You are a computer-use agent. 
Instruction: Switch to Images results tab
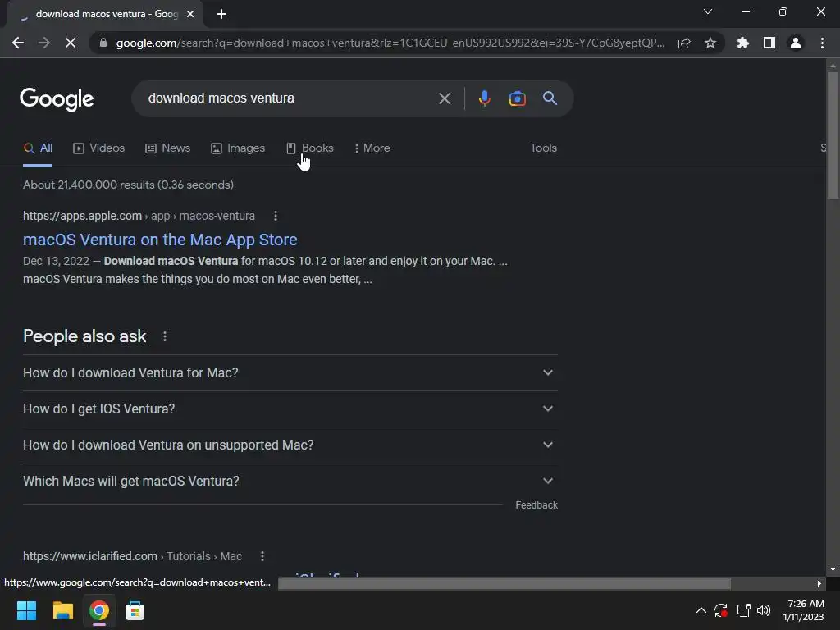[238, 148]
